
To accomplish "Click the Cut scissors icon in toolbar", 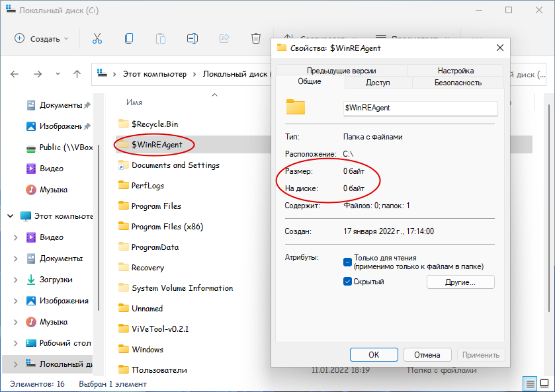I will click(x=97, y=38).
